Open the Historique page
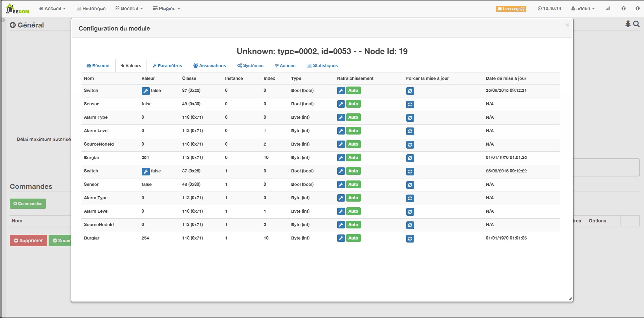The width and height of the screenshot is (644, 318). (x=91, y=8)
